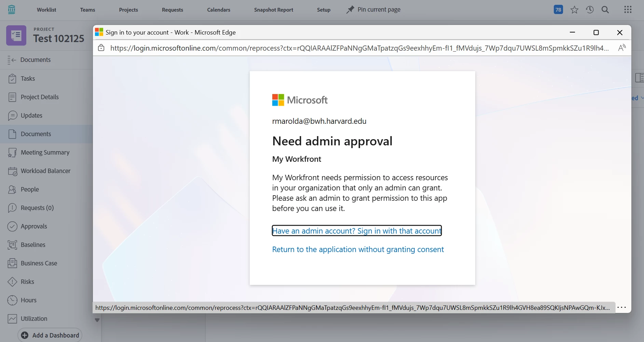The height and width of the screenshot is (342, 644).
Task: Toggle the summary panel icon at right
Action: click(x=639, y=78)
